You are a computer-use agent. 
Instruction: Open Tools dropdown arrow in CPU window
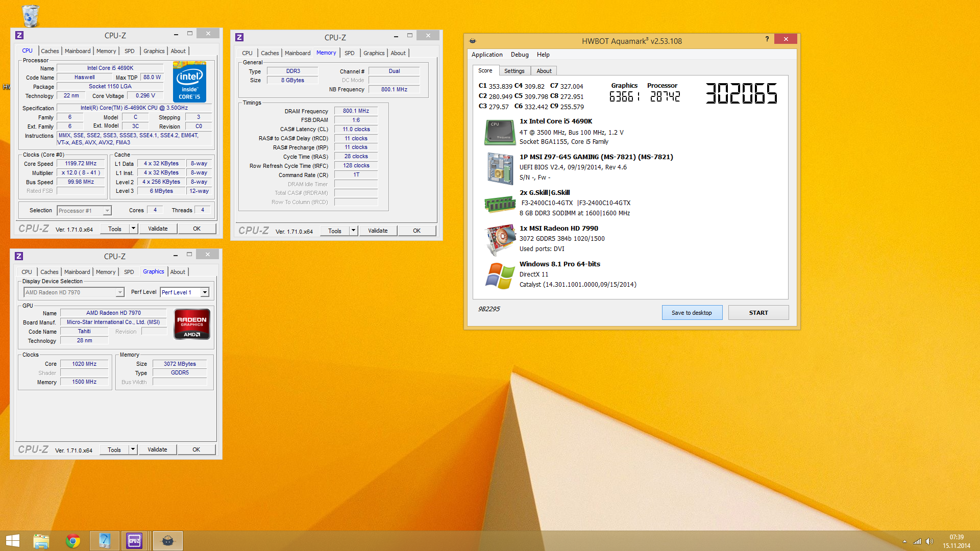tap(134, 229)
